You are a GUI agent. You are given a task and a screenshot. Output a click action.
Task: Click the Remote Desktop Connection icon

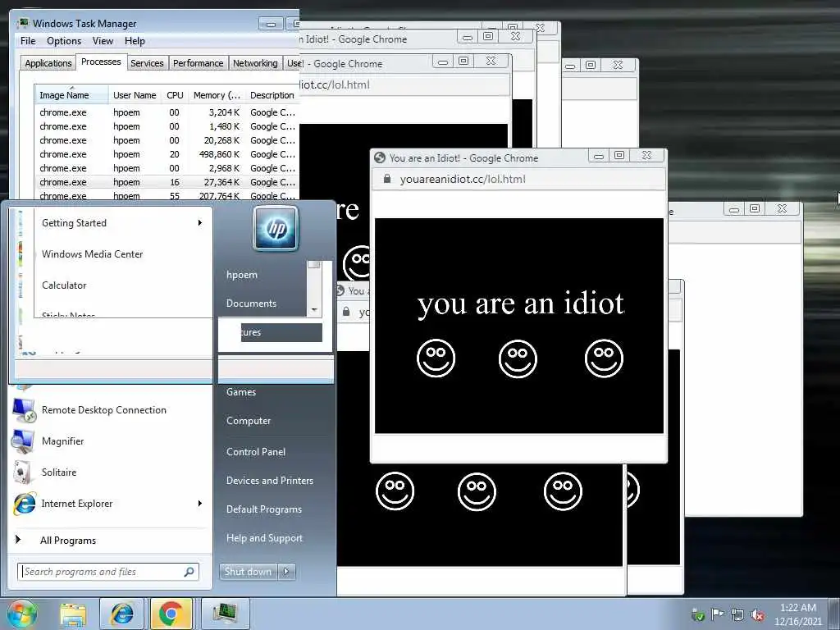(x=24, y=410)
